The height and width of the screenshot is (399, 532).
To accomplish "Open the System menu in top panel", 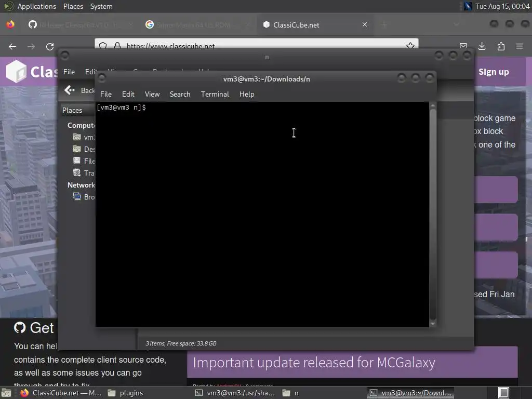I will pos(101,6).
